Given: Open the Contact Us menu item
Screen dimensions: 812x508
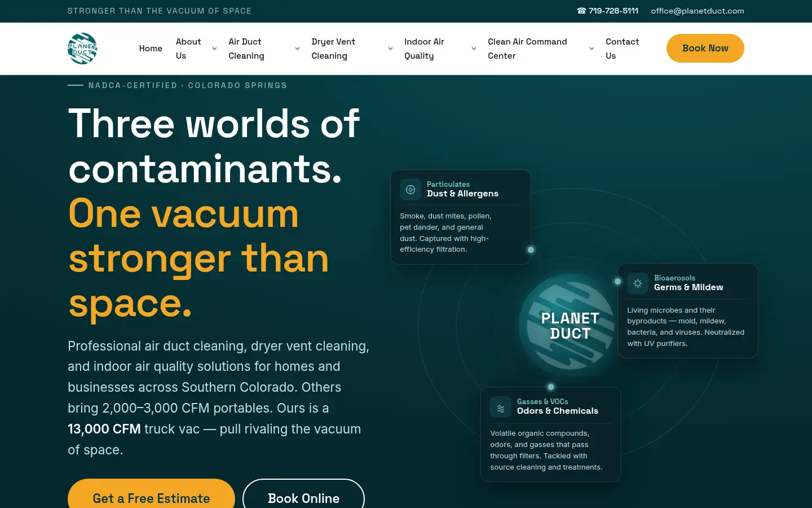Looking at the screenshot, I should click(622, 49).
